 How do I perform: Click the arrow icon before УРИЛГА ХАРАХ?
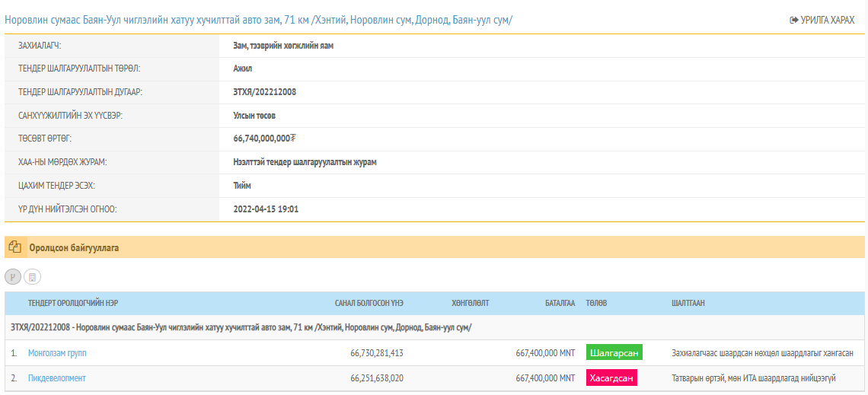click(x=793, y=20)
